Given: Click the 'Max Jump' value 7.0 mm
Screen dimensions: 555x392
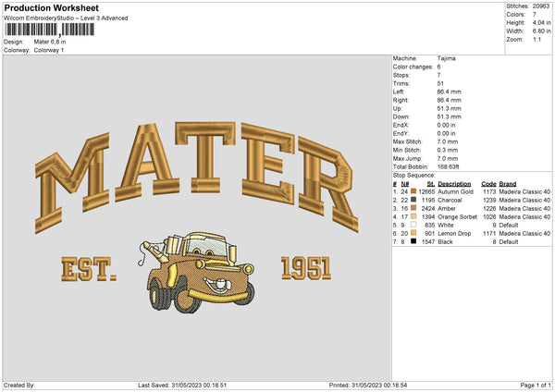Looking at the screenshot, I should click(x=448, y=158).
